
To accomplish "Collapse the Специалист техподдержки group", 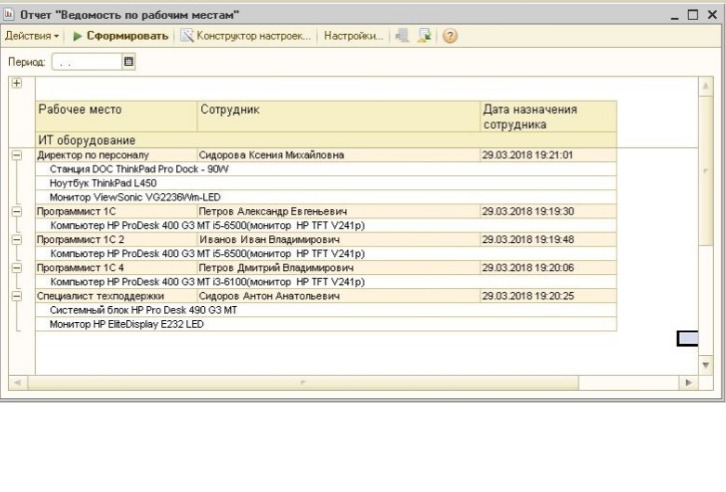I will point(15,296).
